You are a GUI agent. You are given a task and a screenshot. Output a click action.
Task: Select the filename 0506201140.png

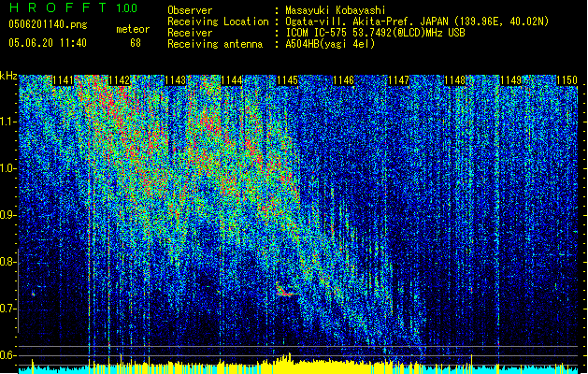coord(48,24)
